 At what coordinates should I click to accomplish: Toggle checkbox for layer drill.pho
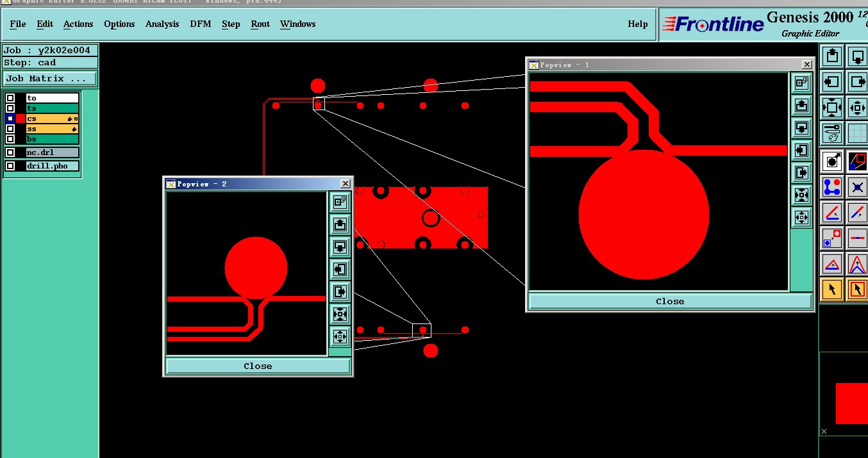10,166
